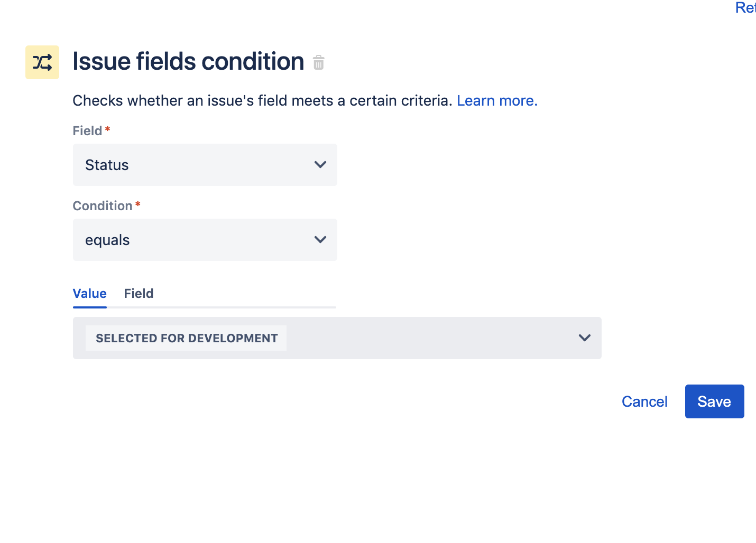Open the Learn more link

click(496, 100)
